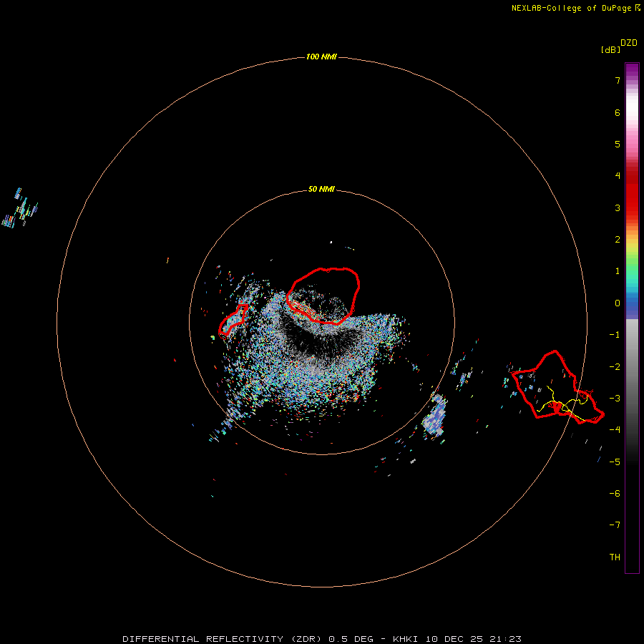The image size is (644, 644).
Task: Click the isolated echo cluster at the far west edge
Action: (x=20, y=209)
